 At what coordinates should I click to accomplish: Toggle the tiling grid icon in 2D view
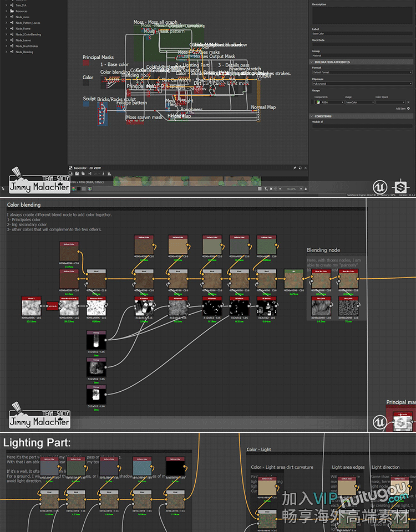coord(260,188)
